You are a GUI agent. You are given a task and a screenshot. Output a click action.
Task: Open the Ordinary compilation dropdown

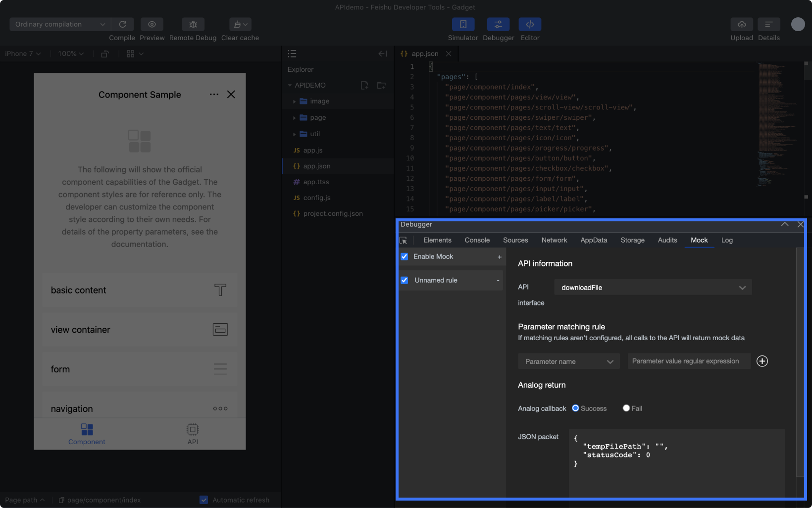click(59, 24)
